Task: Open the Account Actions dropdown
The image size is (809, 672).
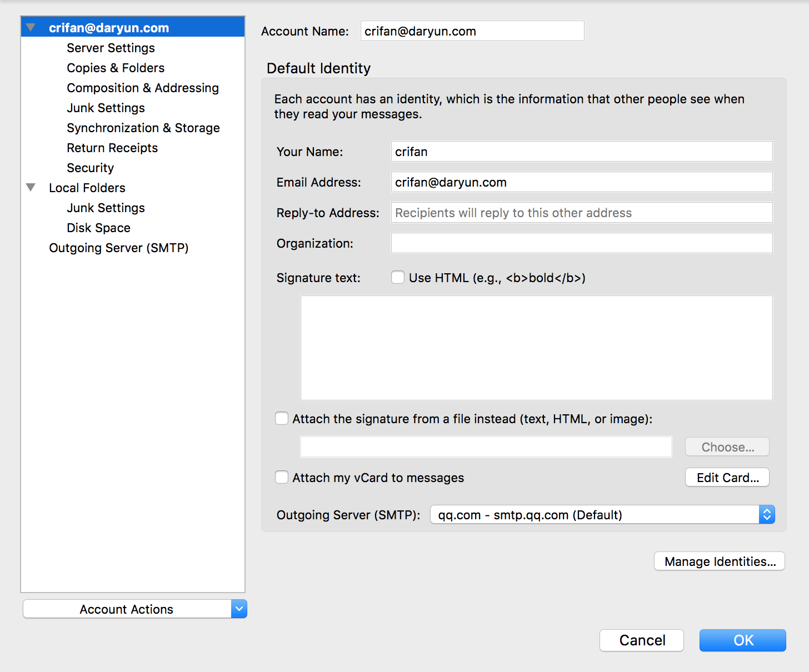Action: pyautogui.click(x=134, y=609)
